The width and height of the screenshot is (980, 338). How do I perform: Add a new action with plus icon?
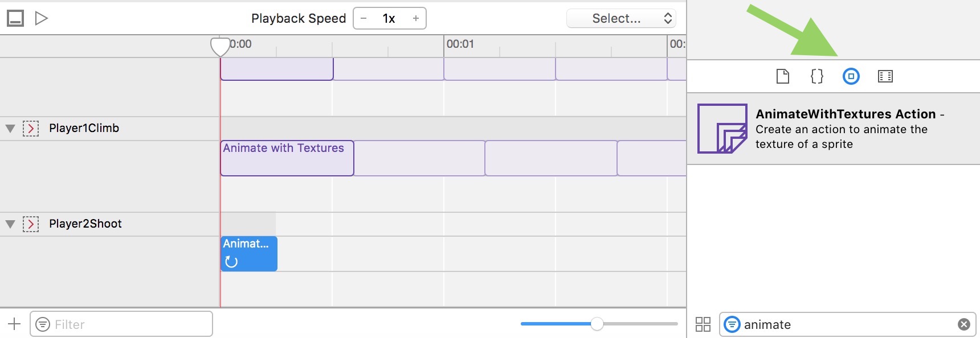tap(14, 324)
